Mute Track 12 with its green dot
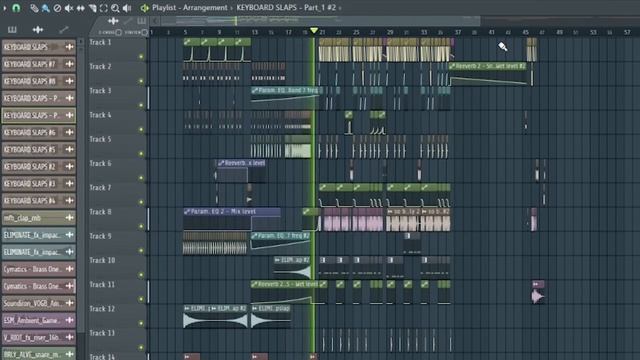Viewport: 640px width, 360px height. [x=141, y=323]
